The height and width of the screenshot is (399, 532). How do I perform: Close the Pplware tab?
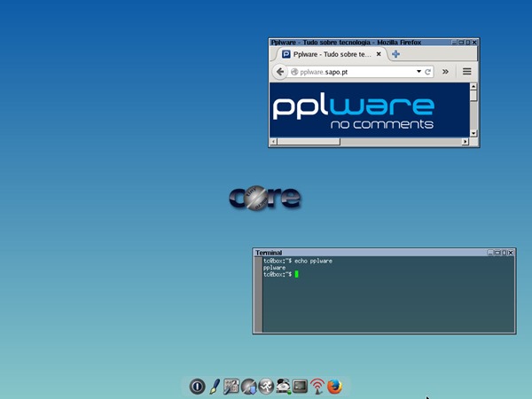[x=379, y=54]
